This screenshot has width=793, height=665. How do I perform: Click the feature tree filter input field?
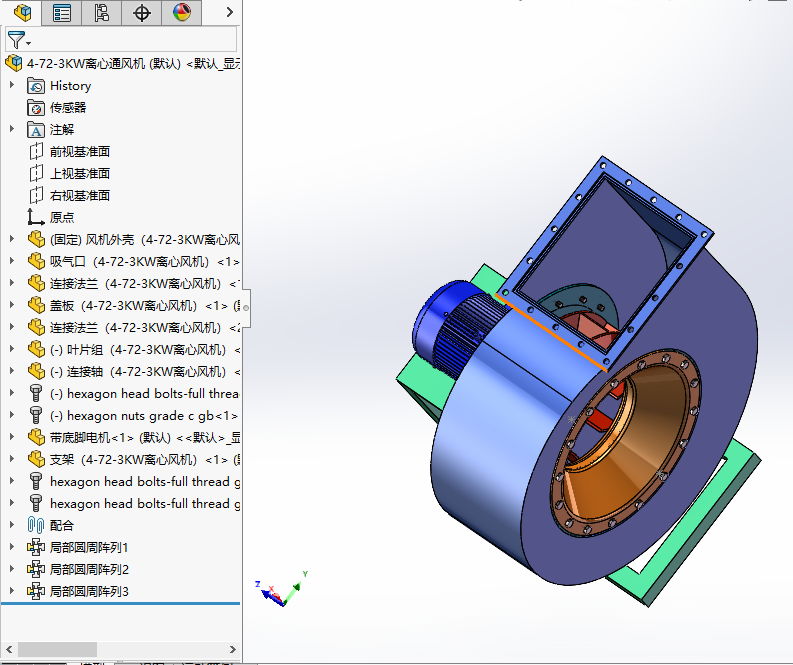(134, 39)
